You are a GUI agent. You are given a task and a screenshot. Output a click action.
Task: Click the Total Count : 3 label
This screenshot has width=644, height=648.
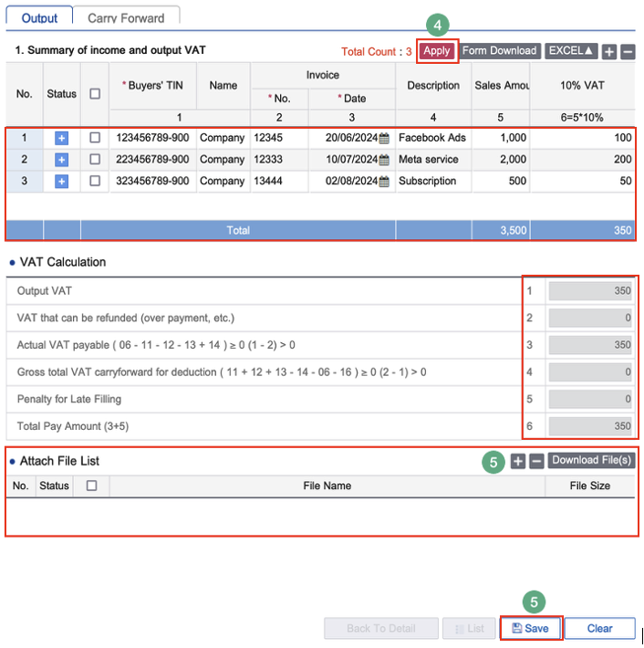(377, 52)
